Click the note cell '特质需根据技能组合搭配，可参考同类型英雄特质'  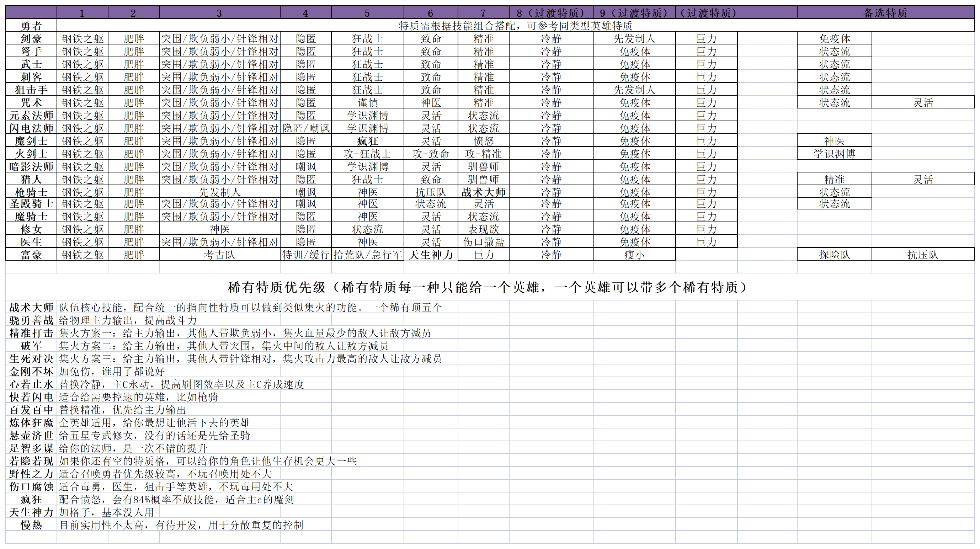(x=515, y=26)
